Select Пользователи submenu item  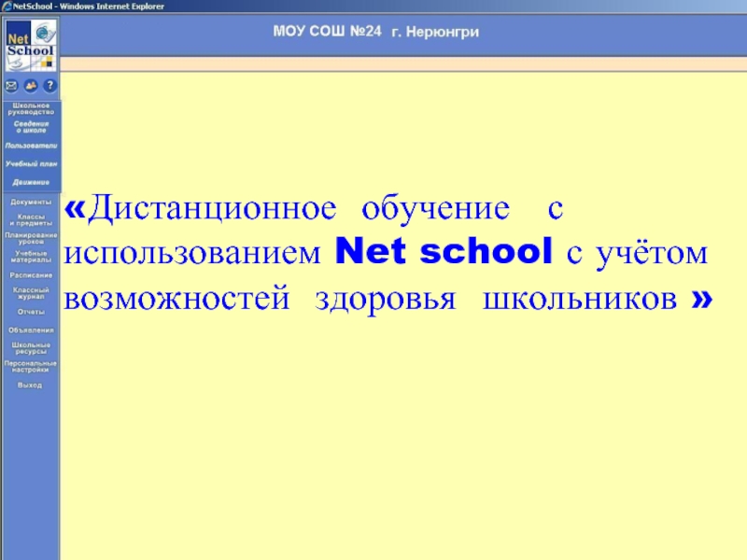31,146
